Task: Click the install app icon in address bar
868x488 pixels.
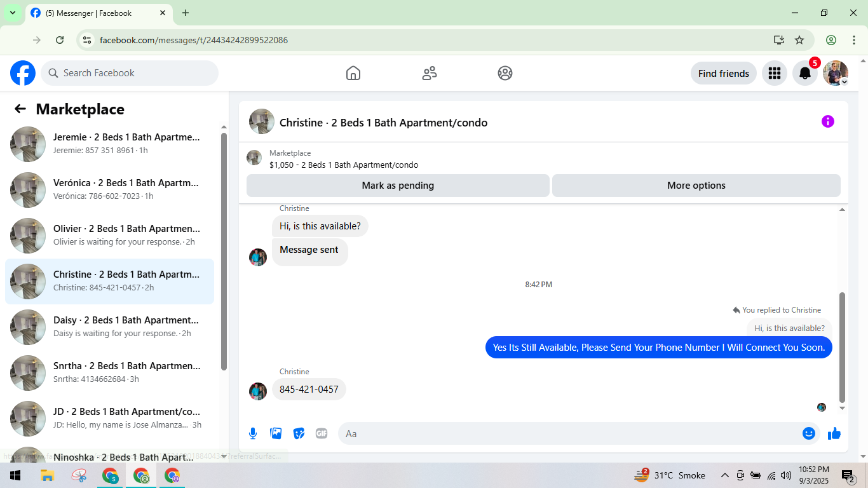Action: tap(779, 40)
